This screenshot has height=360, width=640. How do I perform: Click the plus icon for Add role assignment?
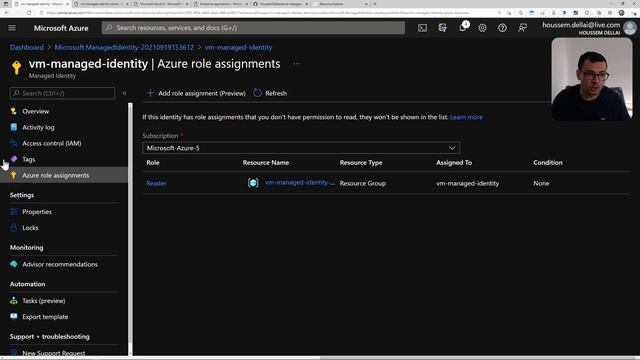(150, 93)
